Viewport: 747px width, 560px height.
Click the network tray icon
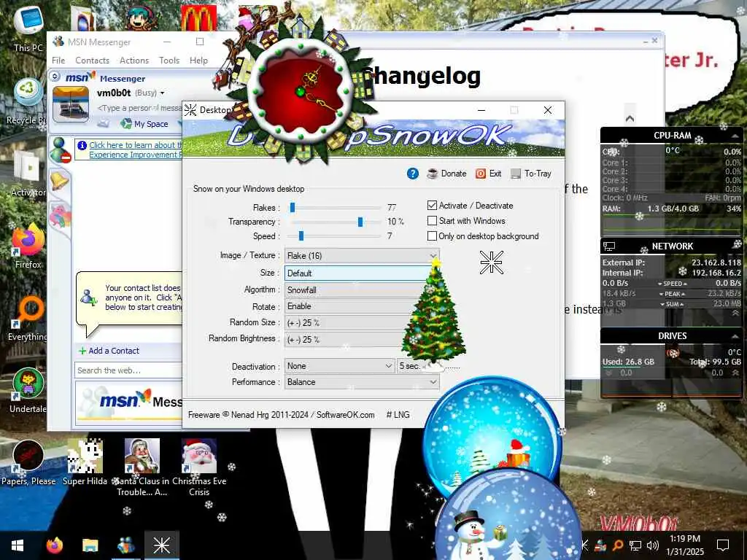click(635, 545)
